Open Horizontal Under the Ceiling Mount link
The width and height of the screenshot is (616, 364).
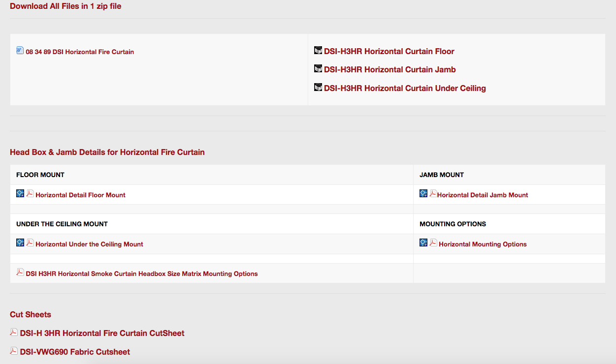pyautogui.click(x=89, y=244)
